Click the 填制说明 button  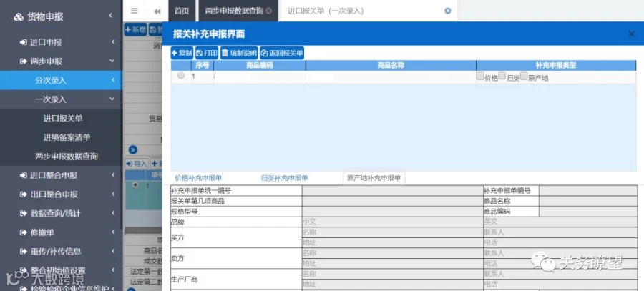(239, 53)
